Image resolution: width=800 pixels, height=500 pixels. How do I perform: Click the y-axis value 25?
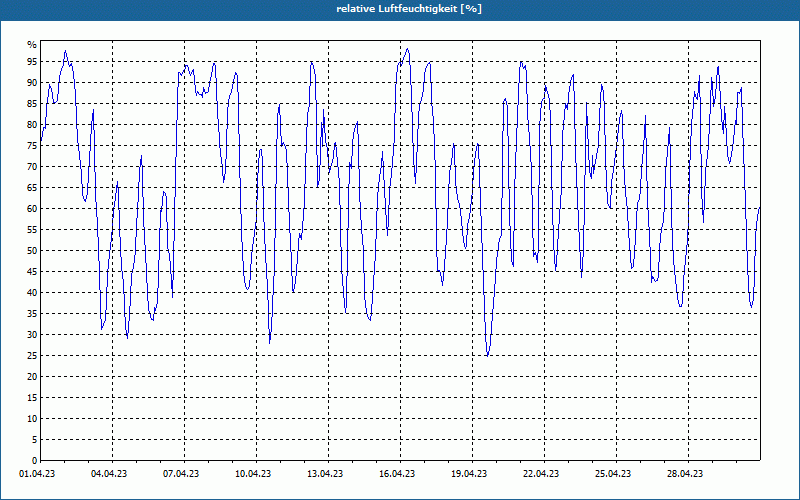pyautogui.click(x=32, y=356)
